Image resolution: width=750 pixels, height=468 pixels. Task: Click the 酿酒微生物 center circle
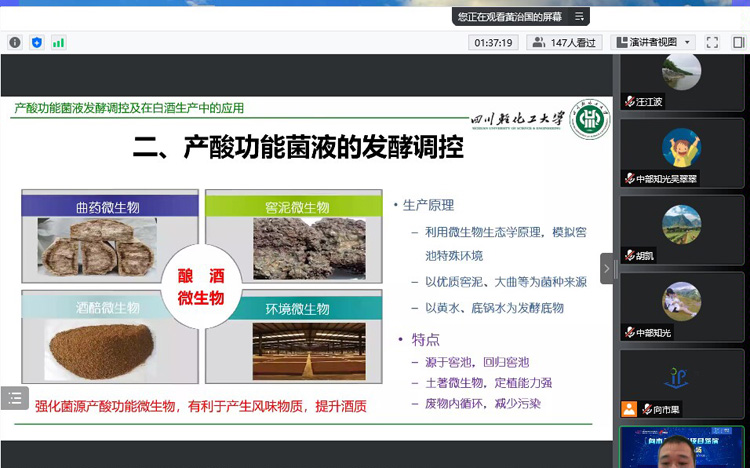[x=201, y=287]
